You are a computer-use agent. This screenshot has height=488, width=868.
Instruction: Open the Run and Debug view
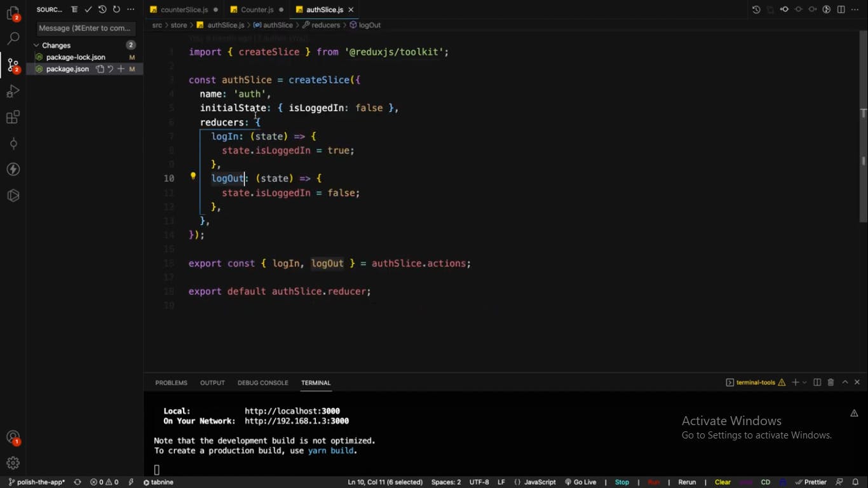pos(13,91)
